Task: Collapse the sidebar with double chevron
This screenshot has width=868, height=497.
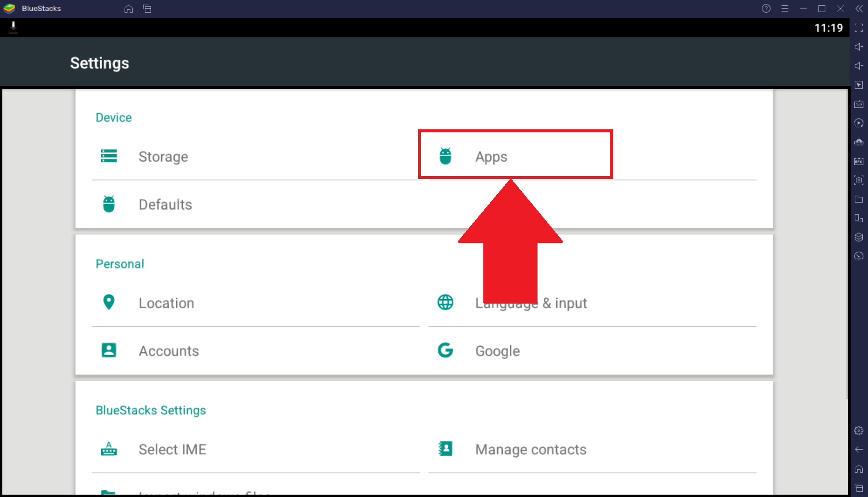Action: pyautogui.click(x=859, y=9)
